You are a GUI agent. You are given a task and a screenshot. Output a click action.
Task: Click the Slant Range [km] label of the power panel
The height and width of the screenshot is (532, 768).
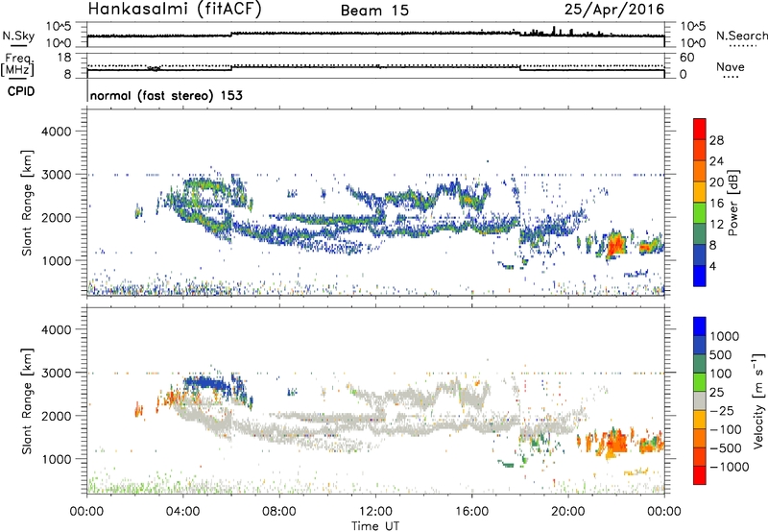27,203
